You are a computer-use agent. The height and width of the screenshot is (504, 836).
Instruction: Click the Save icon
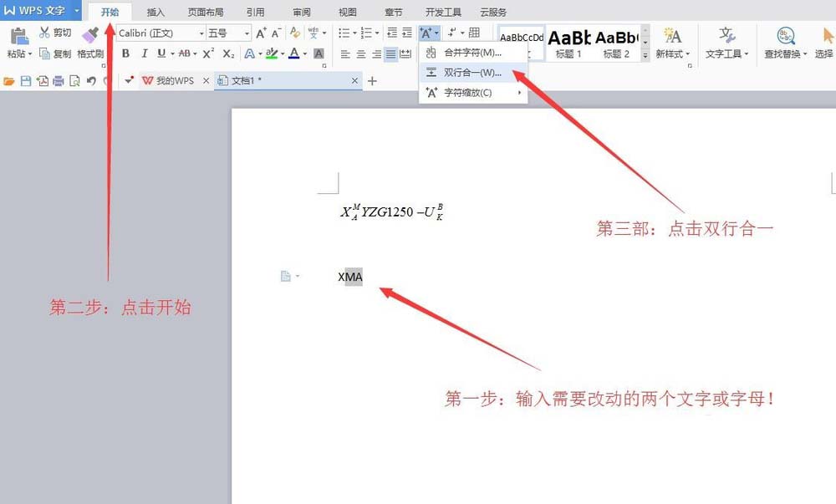tap(25, 80)
